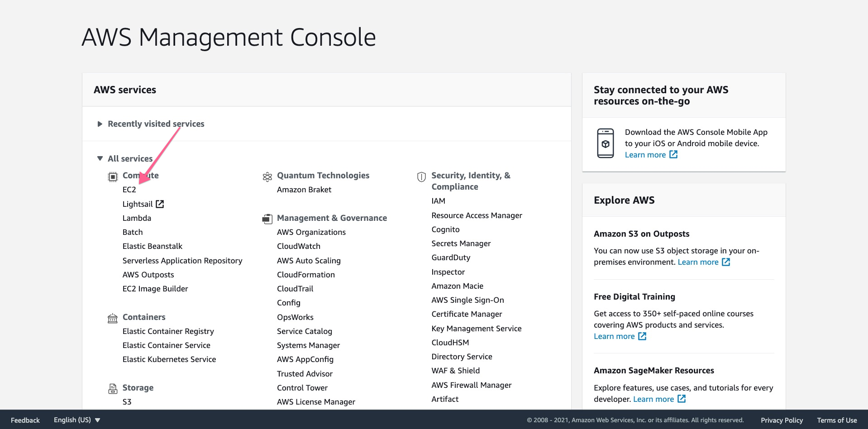Click external link icon under S3 on Outposts
Viewport: 868px width, 429px height.
click(726, 262)
